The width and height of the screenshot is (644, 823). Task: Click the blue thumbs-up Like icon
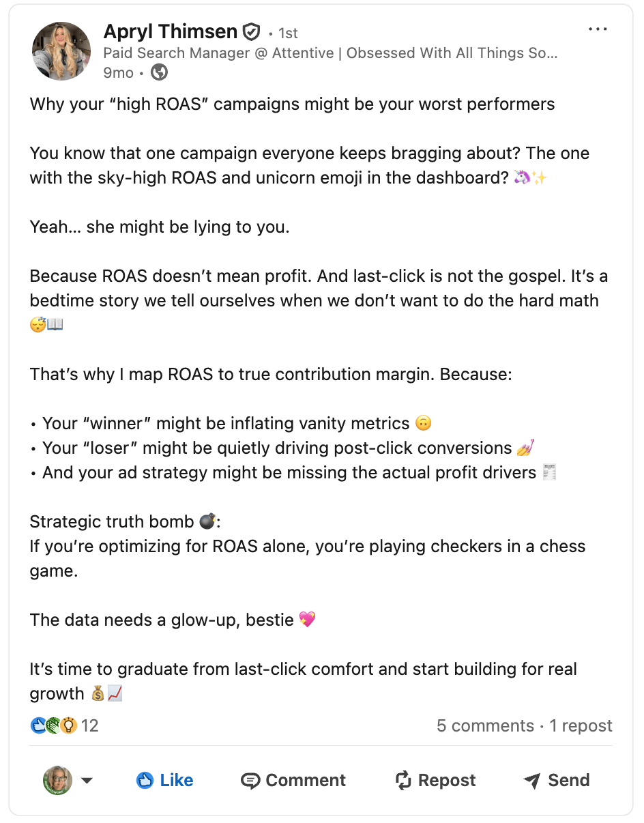[x=145, y=781]
